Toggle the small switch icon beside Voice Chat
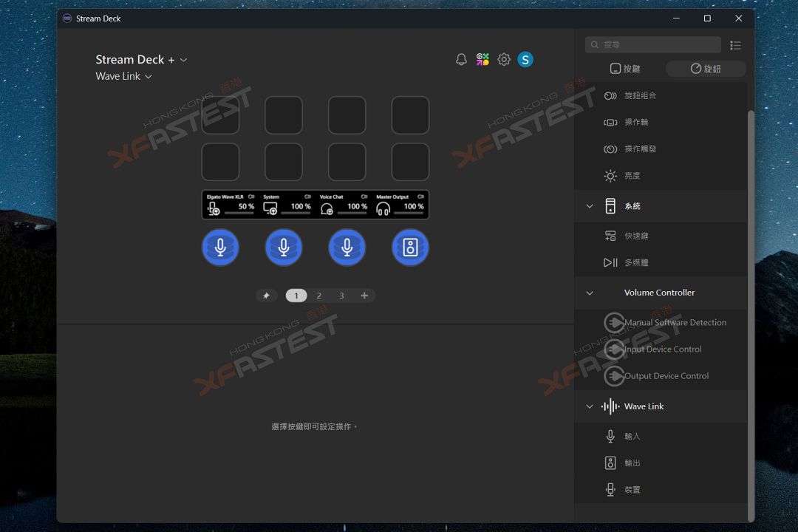This screenshot has height=532, width=798. [x=364, y=197]
